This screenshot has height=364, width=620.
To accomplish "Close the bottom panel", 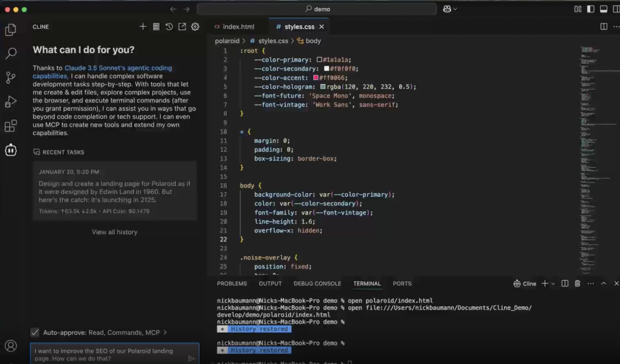I will coord(616,283).
